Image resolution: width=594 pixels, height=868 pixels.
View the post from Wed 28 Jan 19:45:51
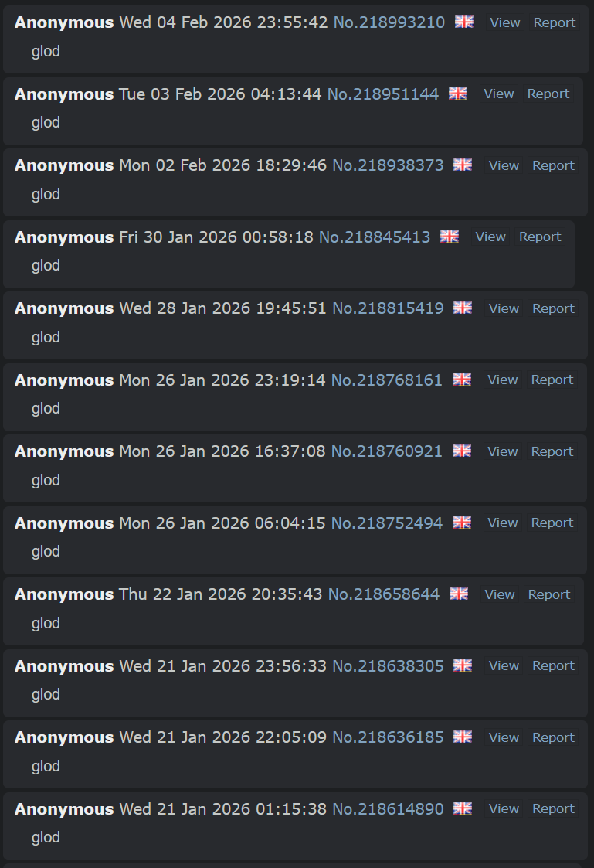504,309
